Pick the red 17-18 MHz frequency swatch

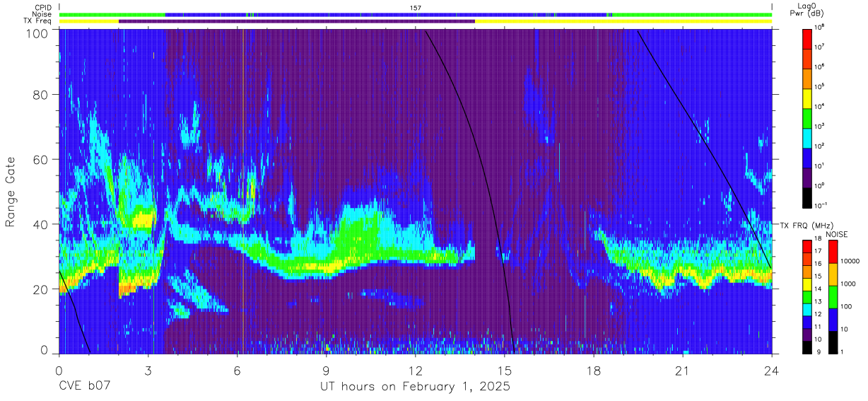(807, 247)
